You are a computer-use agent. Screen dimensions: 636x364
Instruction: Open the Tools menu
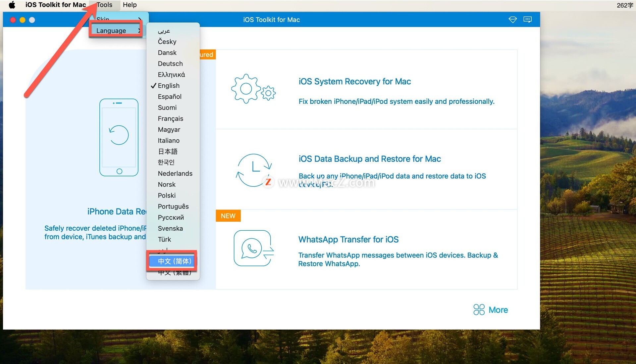click(104, 5)
